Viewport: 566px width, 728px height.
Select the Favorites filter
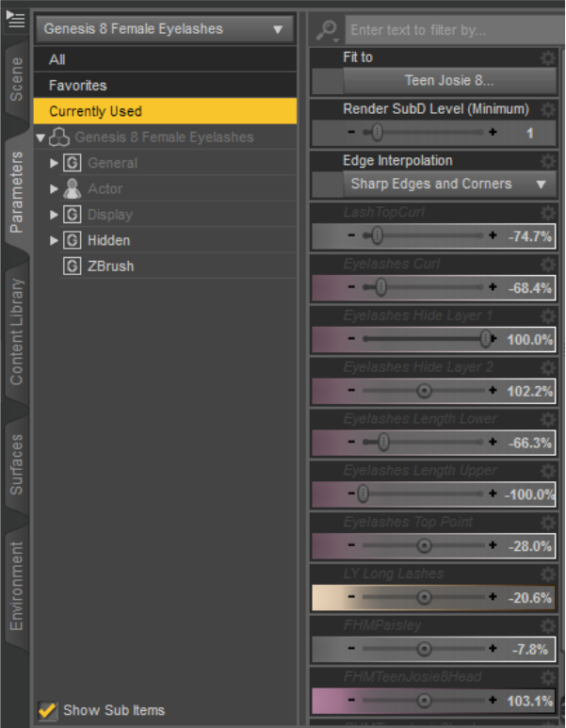pos(79,85)
